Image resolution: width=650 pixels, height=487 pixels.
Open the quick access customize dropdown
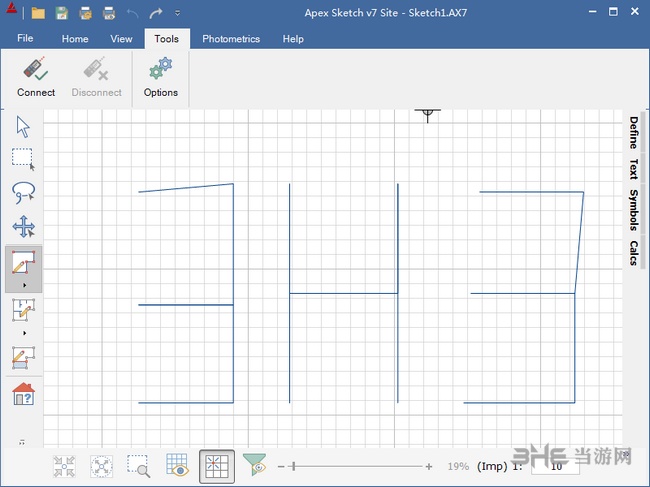[177, 13]
